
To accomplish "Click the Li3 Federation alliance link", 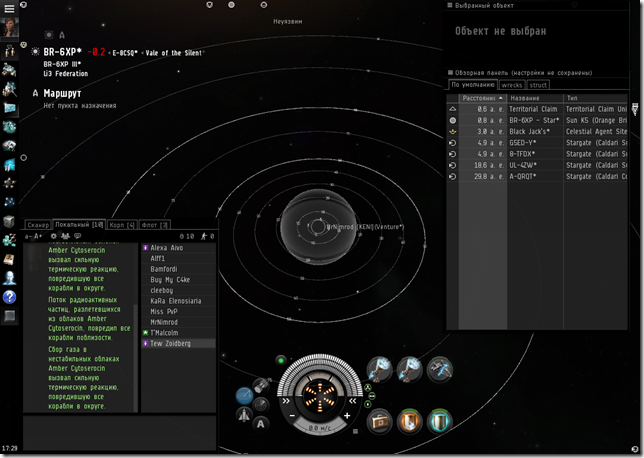I will coord(66,74).
